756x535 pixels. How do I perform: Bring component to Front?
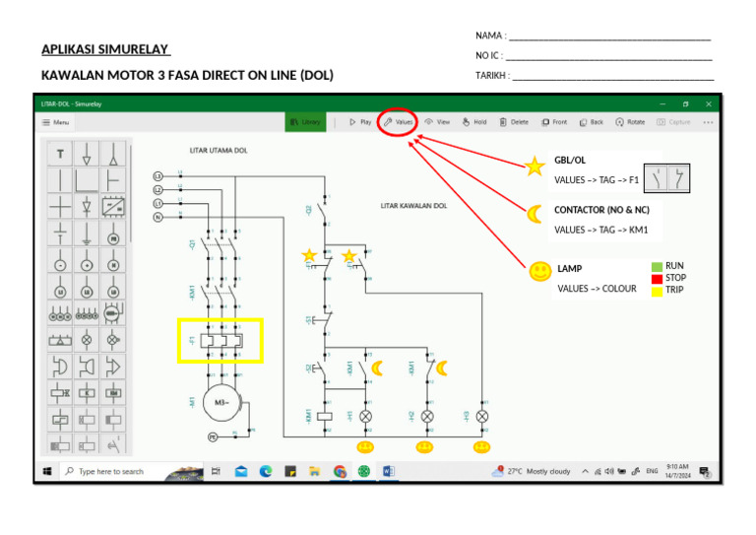[x=554, y=122]
